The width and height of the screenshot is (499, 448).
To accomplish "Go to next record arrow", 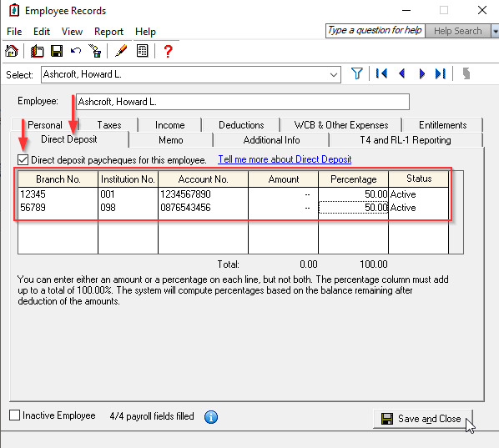I will [422, 73].
